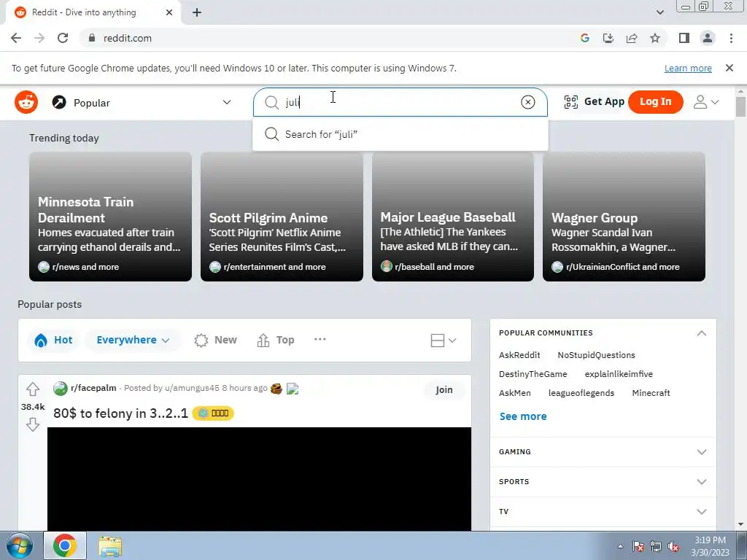Open the Scott Pilgrim Anime card
Screen dimensions: 747x560
coord(282,217)
